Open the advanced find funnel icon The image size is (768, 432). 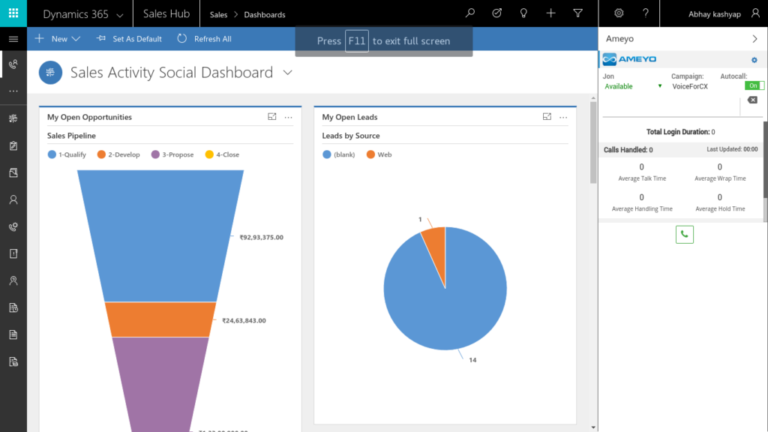pos(578,14)
